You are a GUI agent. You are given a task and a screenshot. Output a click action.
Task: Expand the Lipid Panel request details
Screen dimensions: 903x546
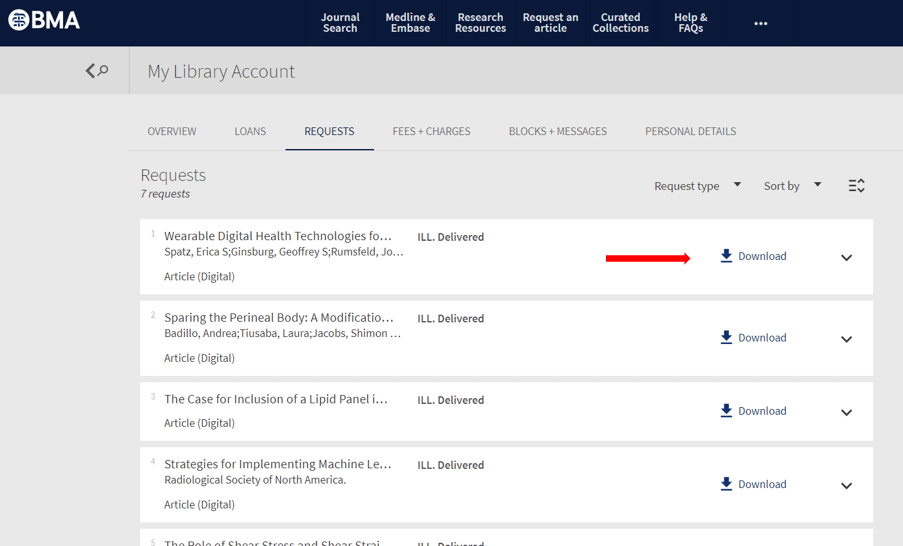click(846, 412)
